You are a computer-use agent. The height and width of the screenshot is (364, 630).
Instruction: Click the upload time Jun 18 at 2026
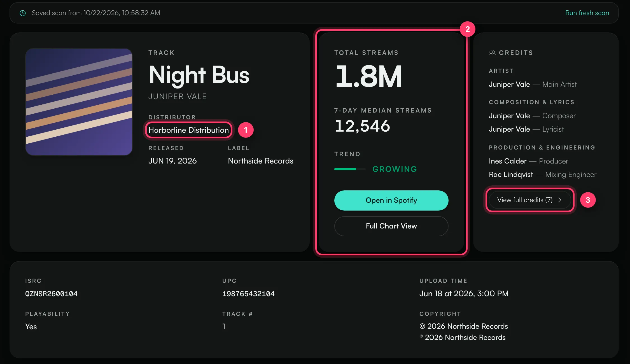464,293
